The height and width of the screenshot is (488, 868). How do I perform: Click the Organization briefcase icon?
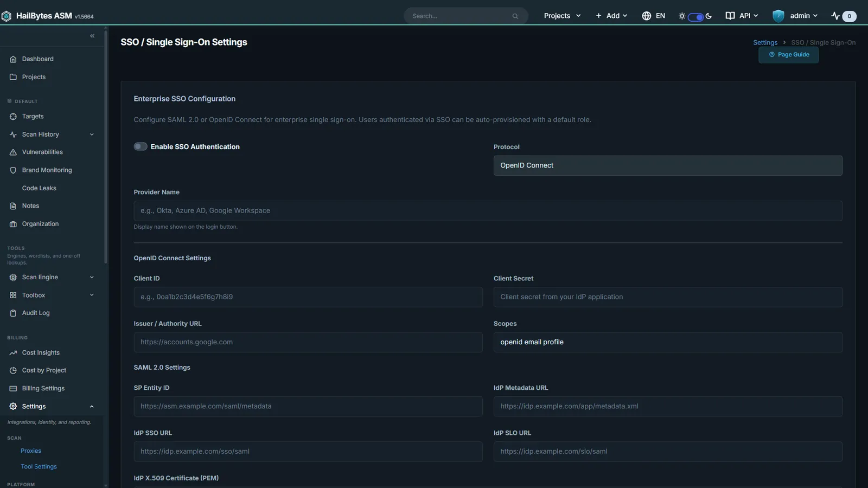click(13, 224)
